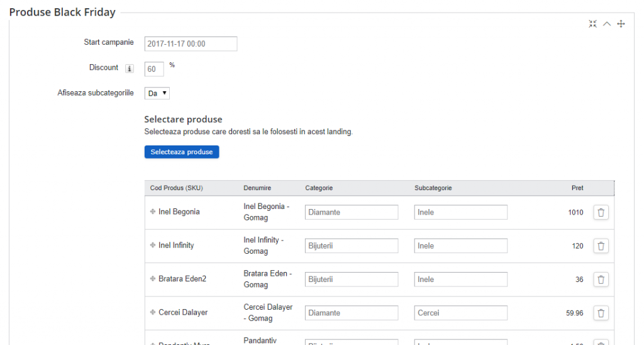Screen dimensions: 644x345
Task: Delete the Inel Infinity product row
Action: click(x=601, y=246)
